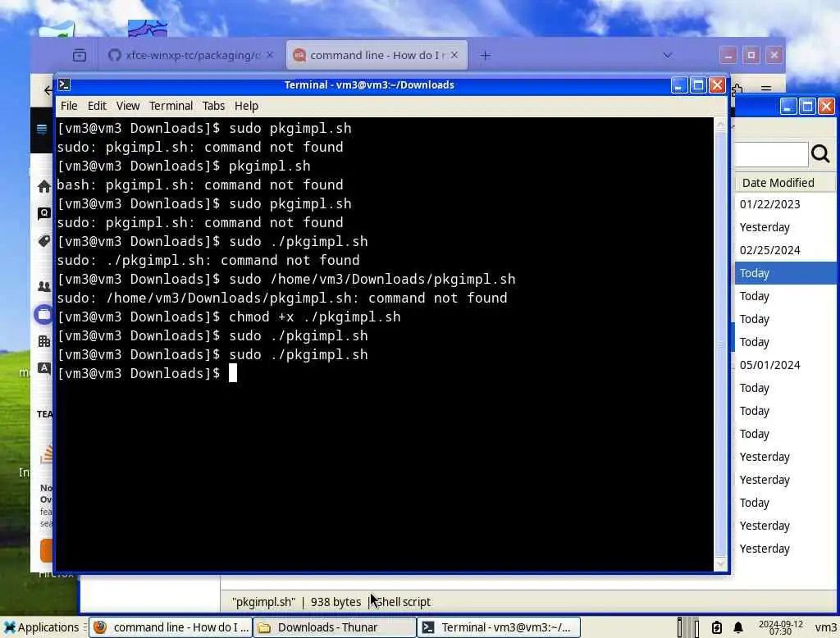Click the terminal scrollbar up arrow

coord(720,125)
